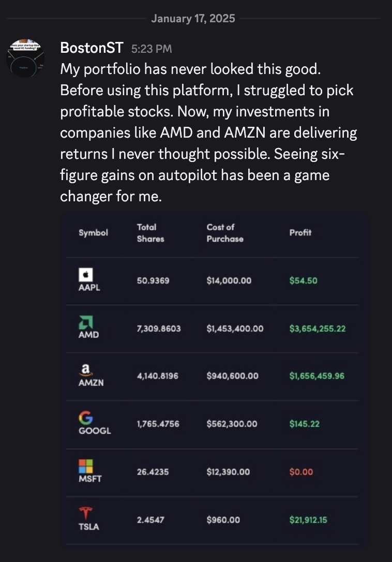Image resolution: width=392 pixels, height=562 pixels.
Task: Click AMD profit value $3,654,255.22
Action: (x=318, y=329)
